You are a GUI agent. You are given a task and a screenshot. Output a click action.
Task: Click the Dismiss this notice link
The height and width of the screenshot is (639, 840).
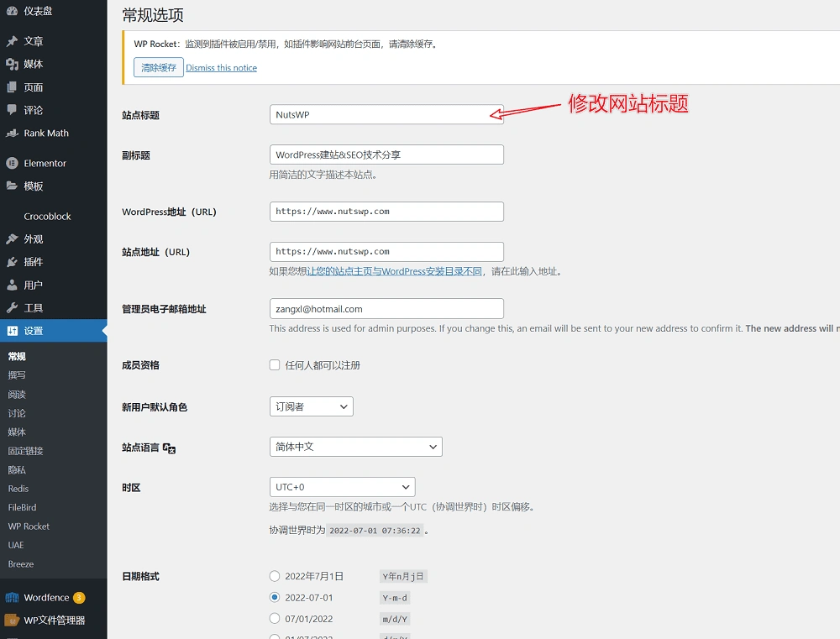click(x=221, y=68)
